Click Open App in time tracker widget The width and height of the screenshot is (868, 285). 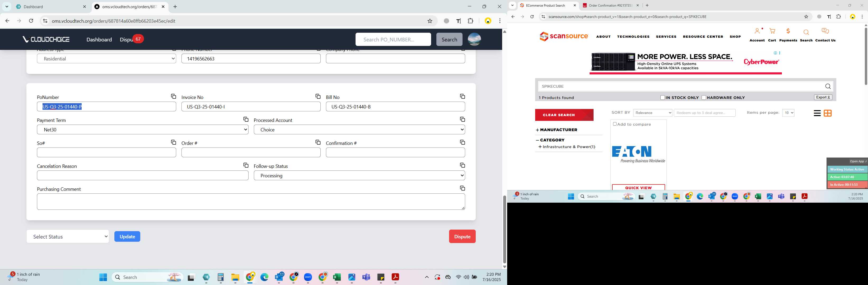(x=858, y=161)
